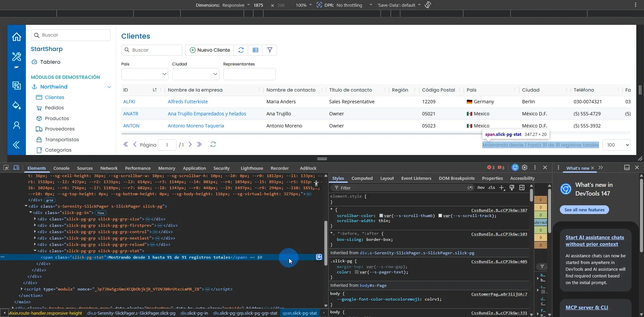Toggle the .cls classes editor
This screenshot has width=644, height=317.
(491, 188)
